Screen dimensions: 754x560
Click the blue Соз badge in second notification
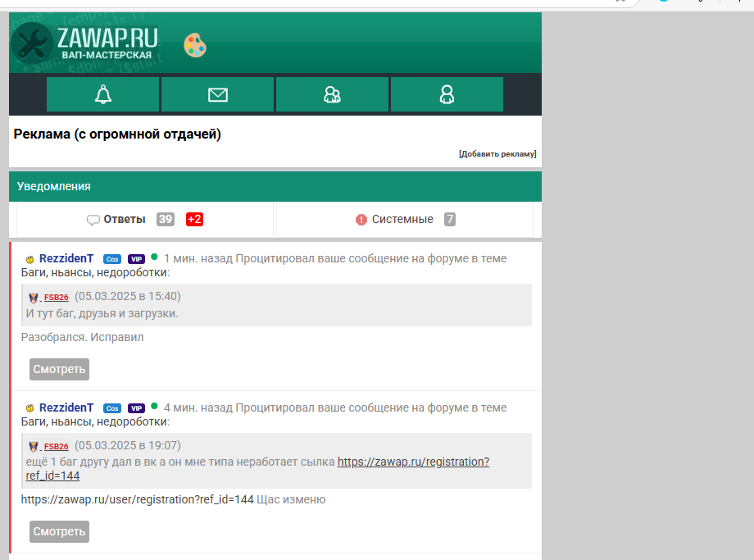click(x=112, y=408)
